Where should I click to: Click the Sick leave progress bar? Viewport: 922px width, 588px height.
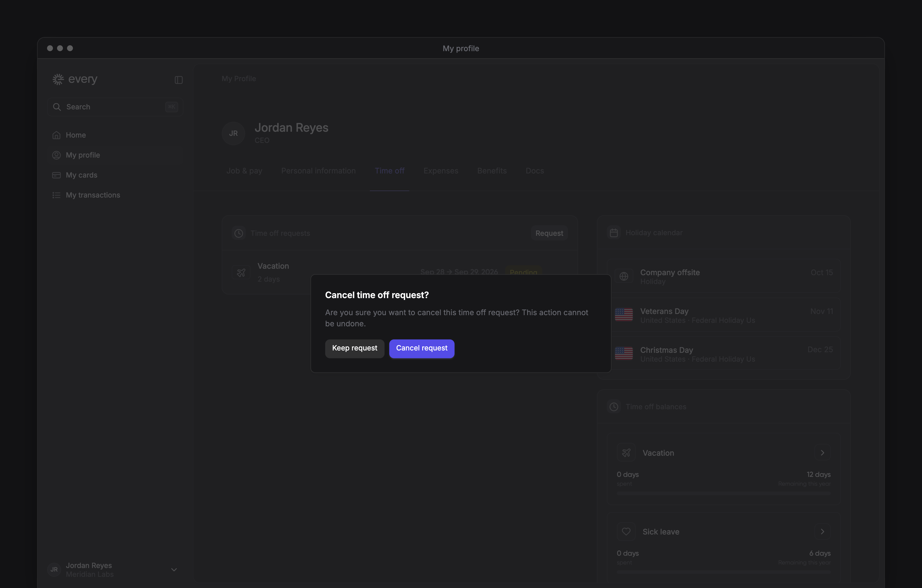click(x=724, y=572)
